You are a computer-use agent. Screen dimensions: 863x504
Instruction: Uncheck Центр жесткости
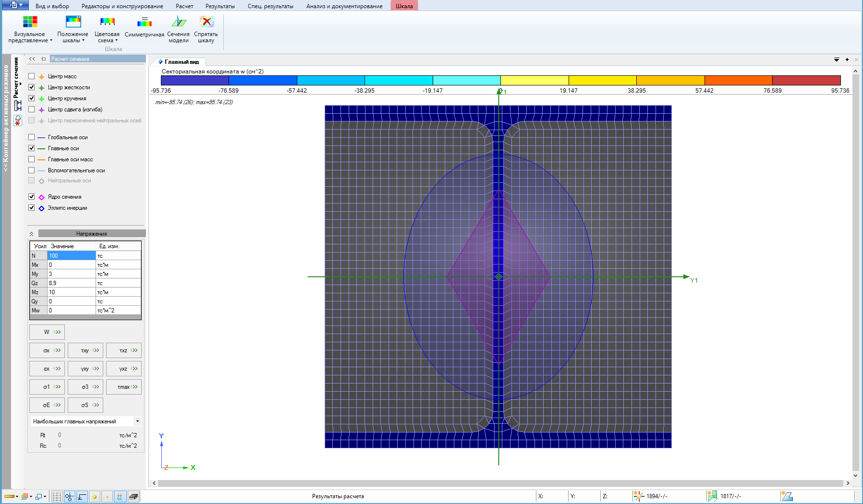pyautogui.click(x=32, y=87)
